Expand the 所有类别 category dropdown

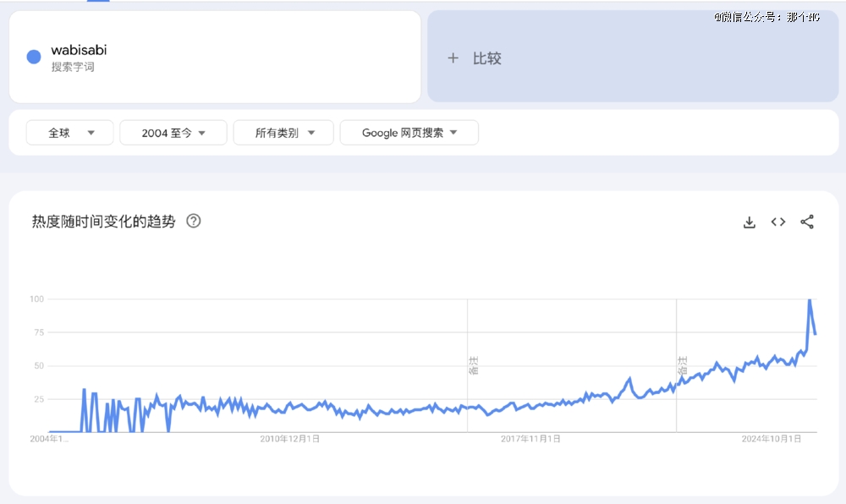click(x=283, y=133)
